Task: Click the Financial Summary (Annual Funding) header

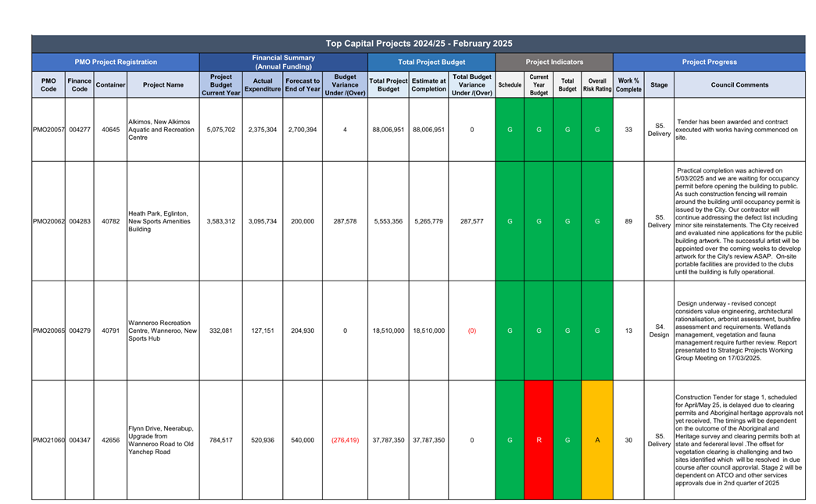Action: (x=283, y=62)
